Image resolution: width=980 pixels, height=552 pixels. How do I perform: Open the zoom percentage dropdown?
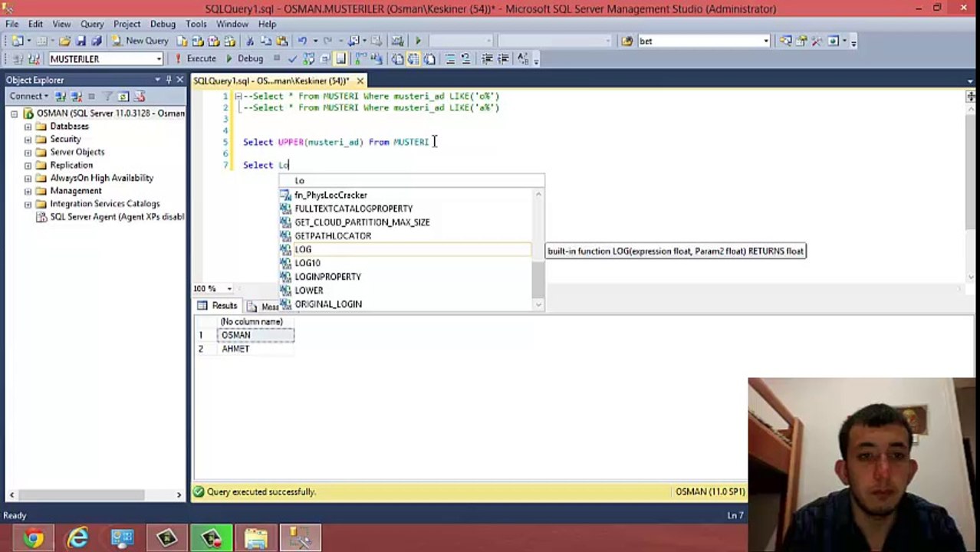point(229,289)
